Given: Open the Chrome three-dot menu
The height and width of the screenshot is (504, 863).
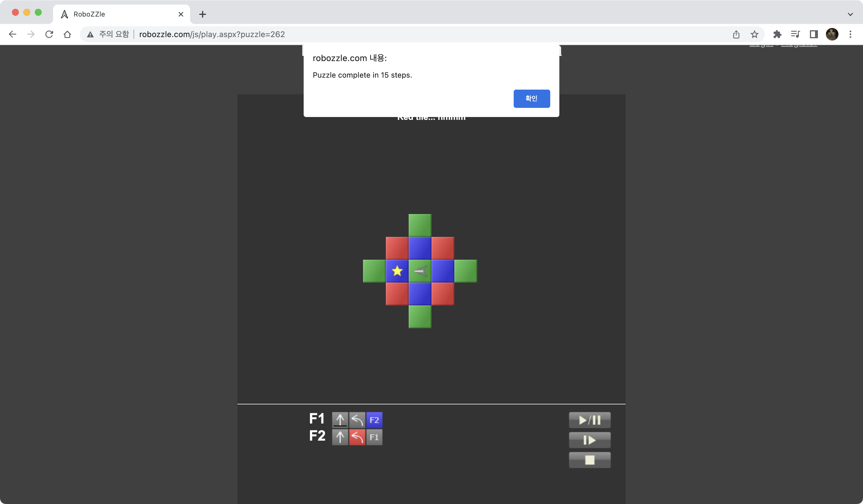Looking at the screenshot, I should pyautogui.click(x=850, y=34).
